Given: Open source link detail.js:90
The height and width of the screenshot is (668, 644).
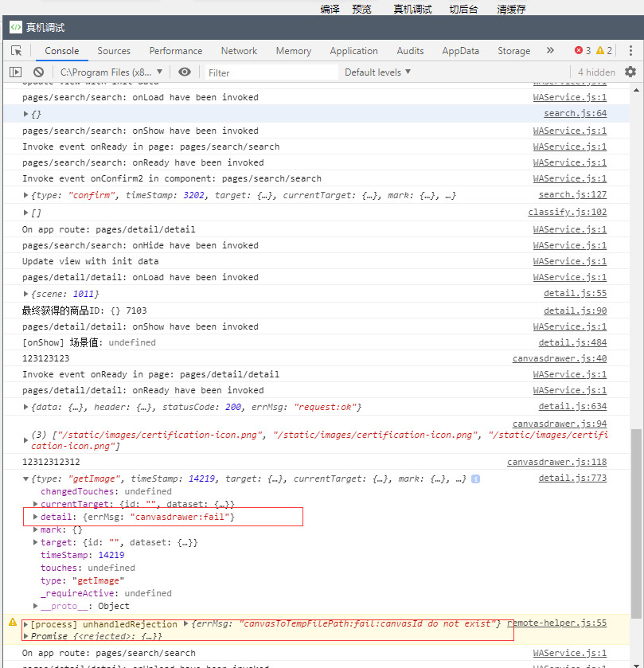Looking at the screenshot, I should [x=575, y=311].
